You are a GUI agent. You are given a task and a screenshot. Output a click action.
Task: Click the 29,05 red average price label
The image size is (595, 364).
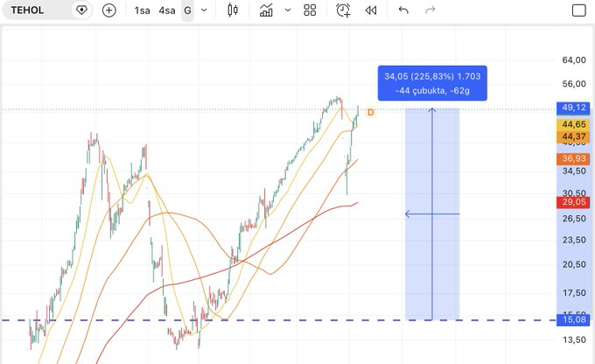point(573,202)
